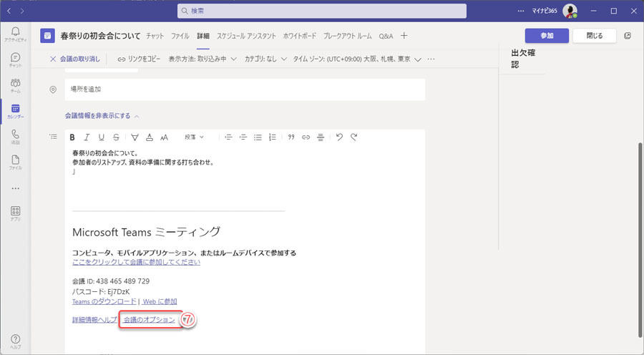Toggle underline formatting
The width and height of the screenshot is (644, 355).
click(x=102, y=137)
